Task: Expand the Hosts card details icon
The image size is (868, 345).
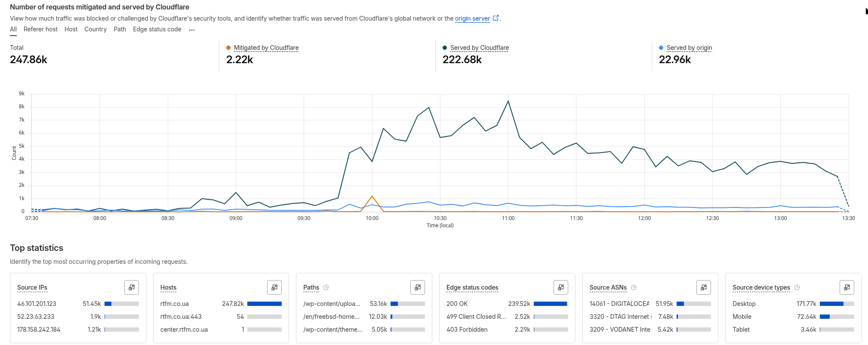Action: 274,287
